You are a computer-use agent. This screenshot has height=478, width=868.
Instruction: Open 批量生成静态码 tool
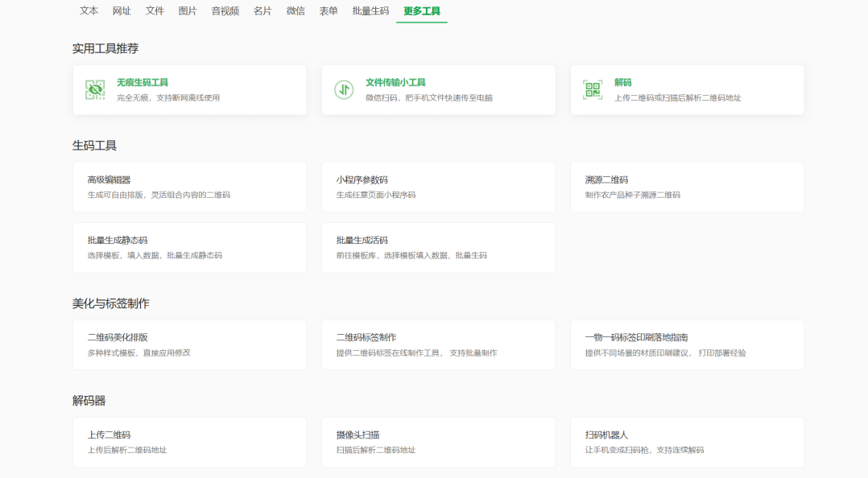pos(189,248)
